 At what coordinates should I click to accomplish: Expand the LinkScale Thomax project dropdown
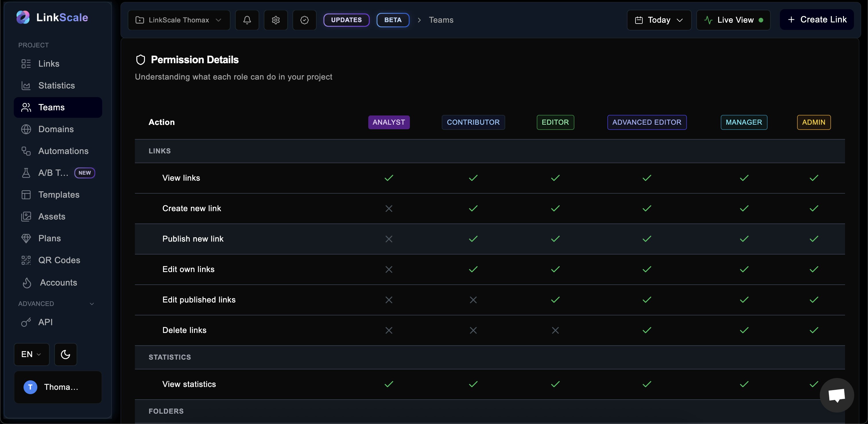tap(179, 20)
